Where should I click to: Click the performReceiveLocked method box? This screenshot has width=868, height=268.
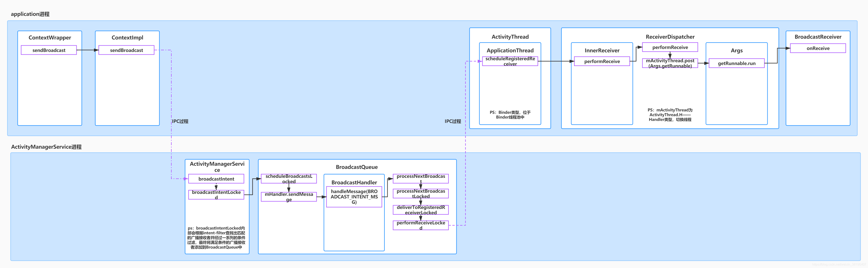coord(421,225)
